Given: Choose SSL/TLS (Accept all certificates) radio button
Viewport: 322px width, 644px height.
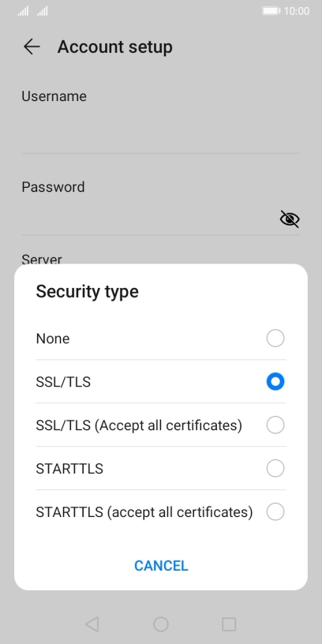Looking at the screenshot, I should 275,425.
